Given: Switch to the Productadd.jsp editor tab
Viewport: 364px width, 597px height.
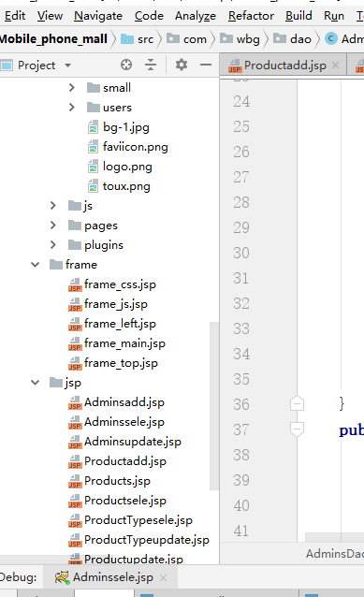Looking at the screenshot, I should pos(284,66).
